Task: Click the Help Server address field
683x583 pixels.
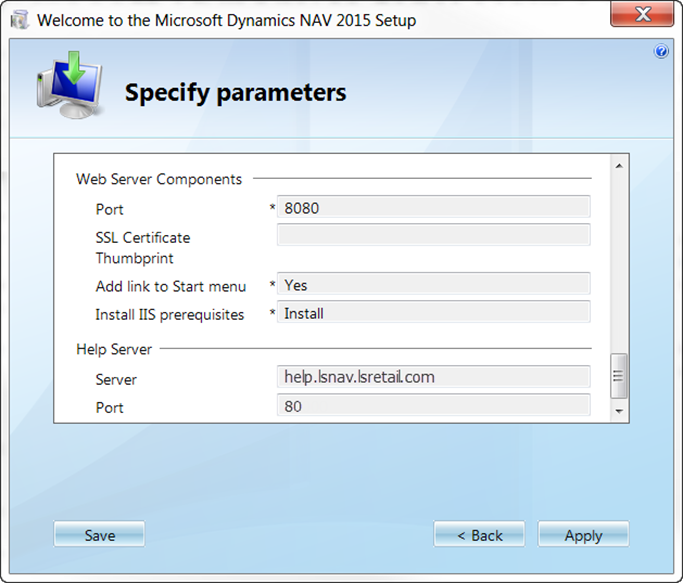Action: pyautogui.click(x=433, y=377)
